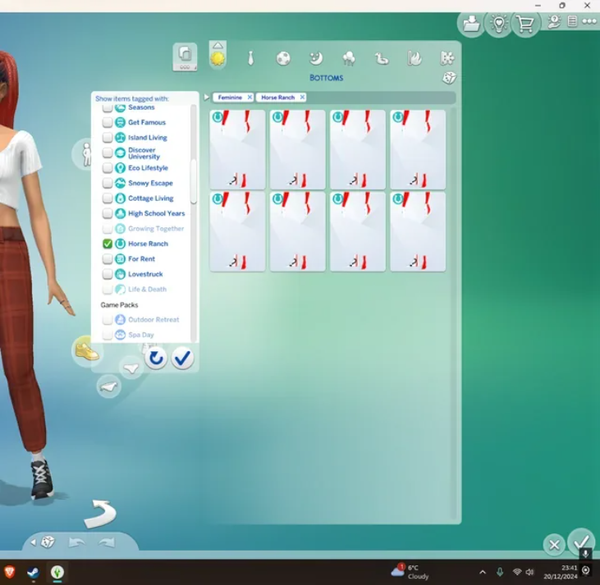Check the Cottage Living filter checkbox
This screenshot has height=585, width=600.
coord(108,199)
